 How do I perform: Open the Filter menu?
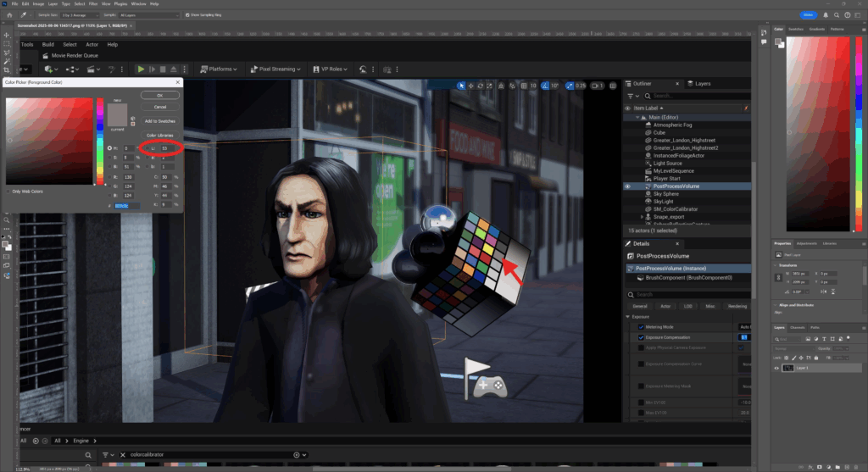coord(92,4)
